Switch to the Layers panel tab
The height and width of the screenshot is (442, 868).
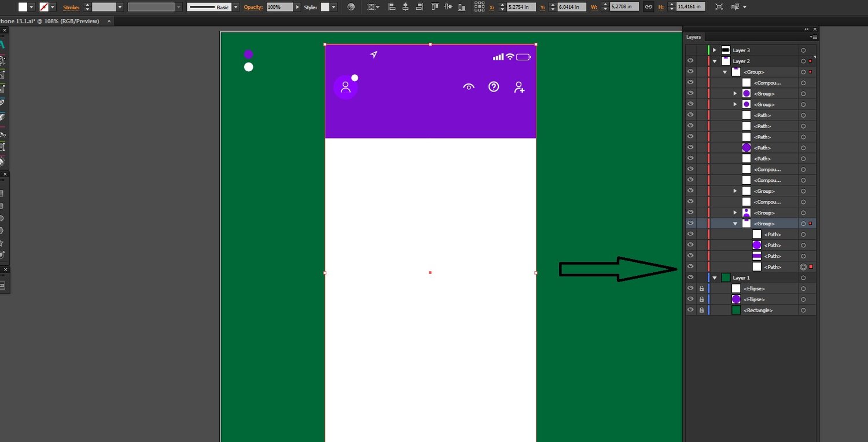[x=693, y=37]
